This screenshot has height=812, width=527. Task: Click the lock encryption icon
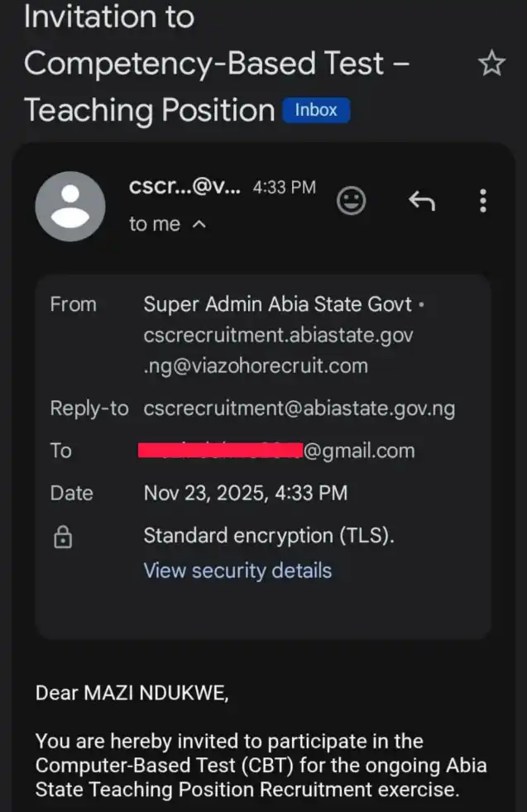click(x=62, y=538)
